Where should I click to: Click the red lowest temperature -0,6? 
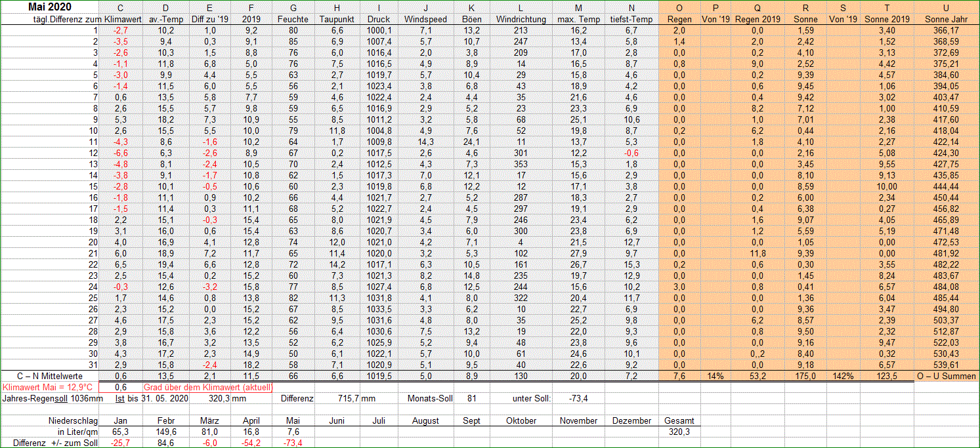click(631, 153)
